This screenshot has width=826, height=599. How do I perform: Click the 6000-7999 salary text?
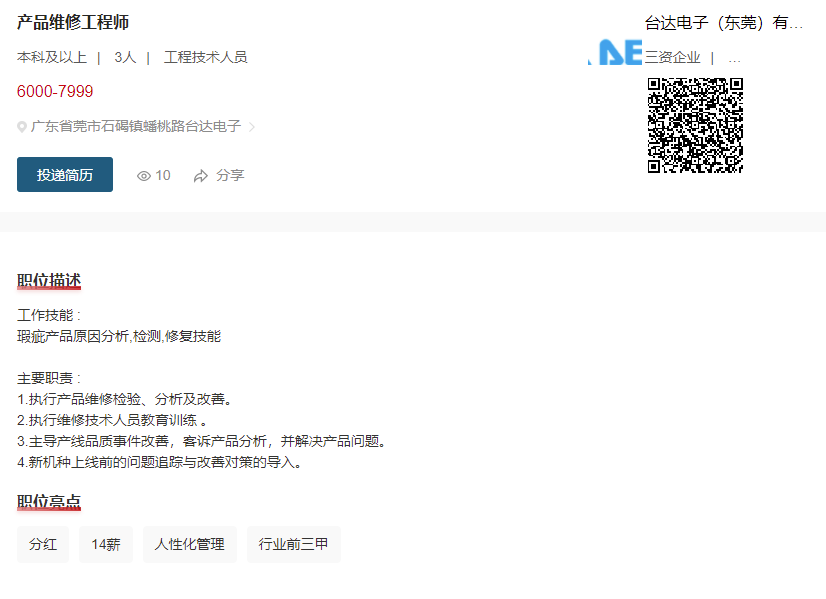click(55, 92)
